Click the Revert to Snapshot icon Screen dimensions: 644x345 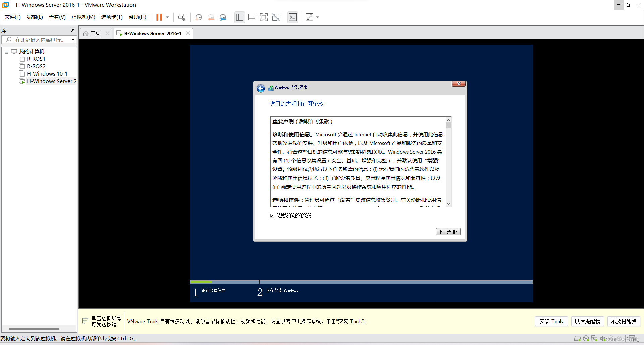point(211,17)
